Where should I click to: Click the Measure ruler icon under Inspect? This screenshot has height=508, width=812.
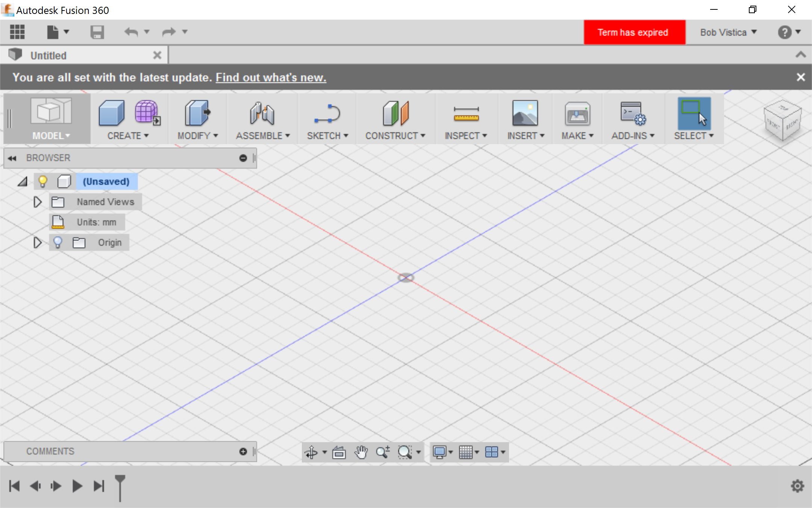pos(466,114)
